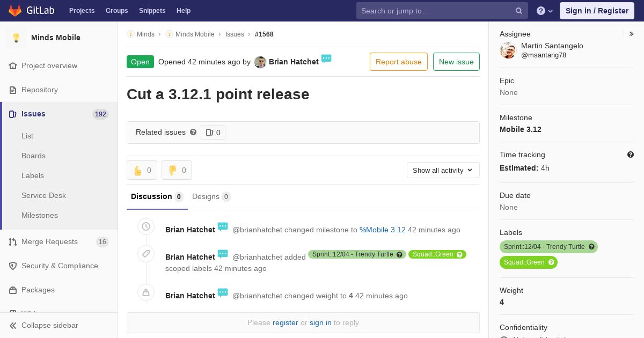Click the register link
644x338 pixels.
[286, 322]
